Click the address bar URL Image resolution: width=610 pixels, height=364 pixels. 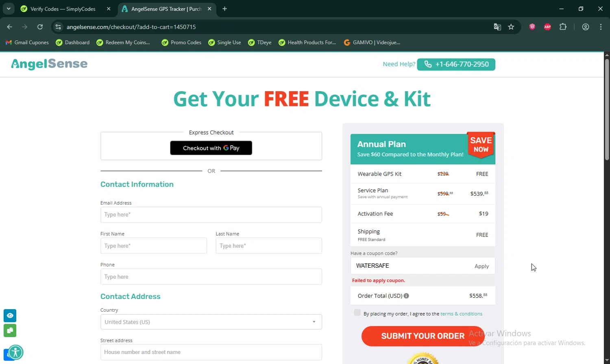click(x=131, y=27)
